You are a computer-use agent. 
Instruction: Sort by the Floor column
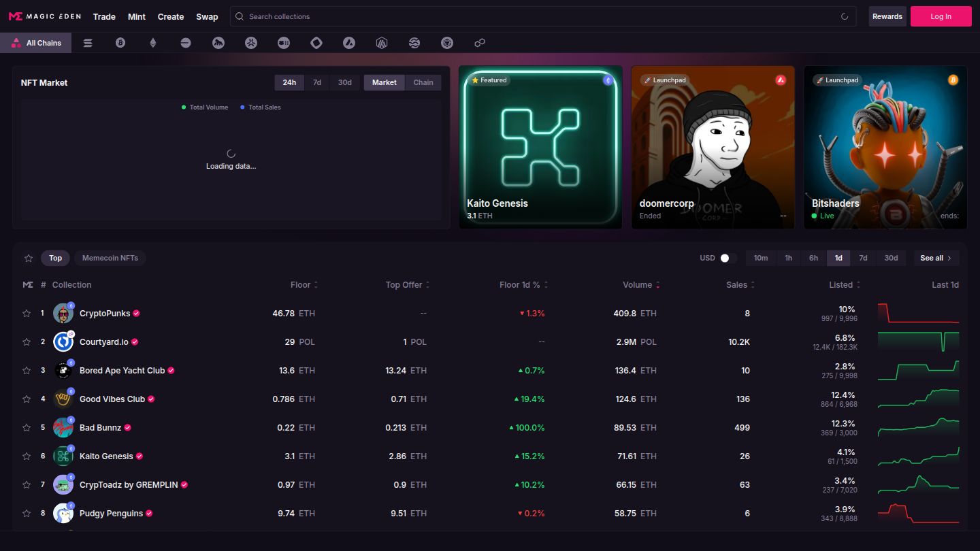304,285
